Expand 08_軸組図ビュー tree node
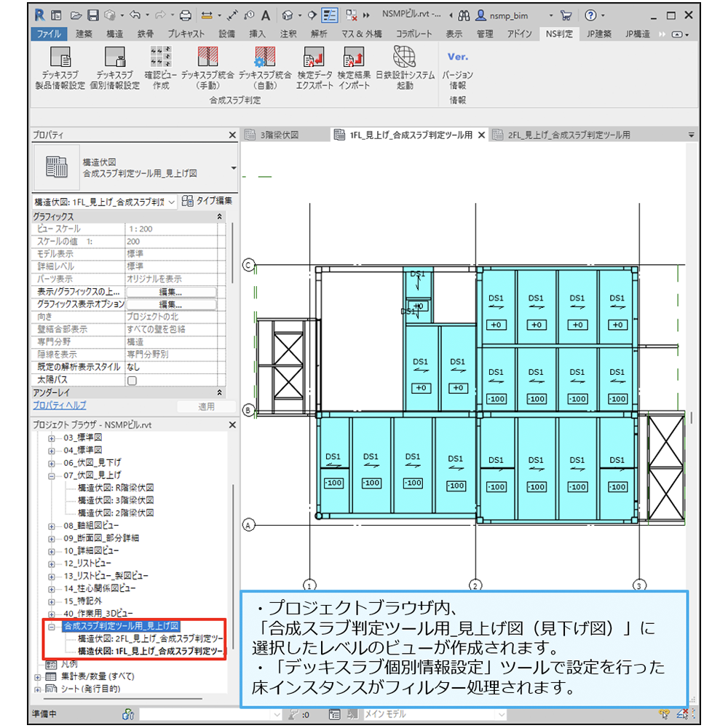 [x=52, y=526]
